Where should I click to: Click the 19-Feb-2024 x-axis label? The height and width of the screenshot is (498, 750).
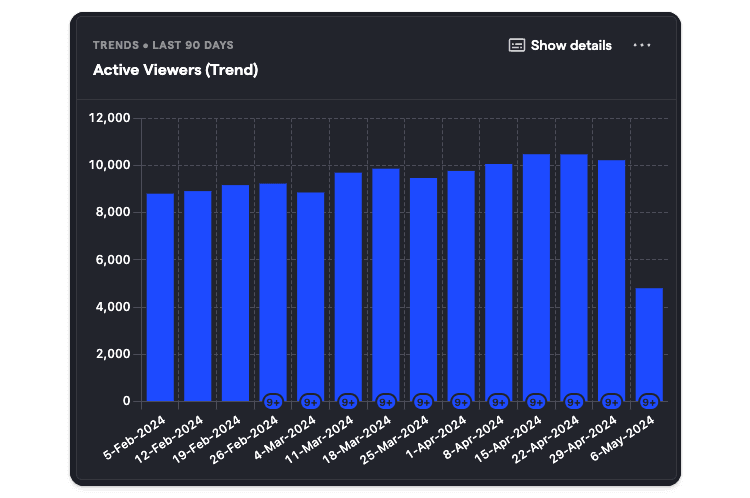[206, 440]
